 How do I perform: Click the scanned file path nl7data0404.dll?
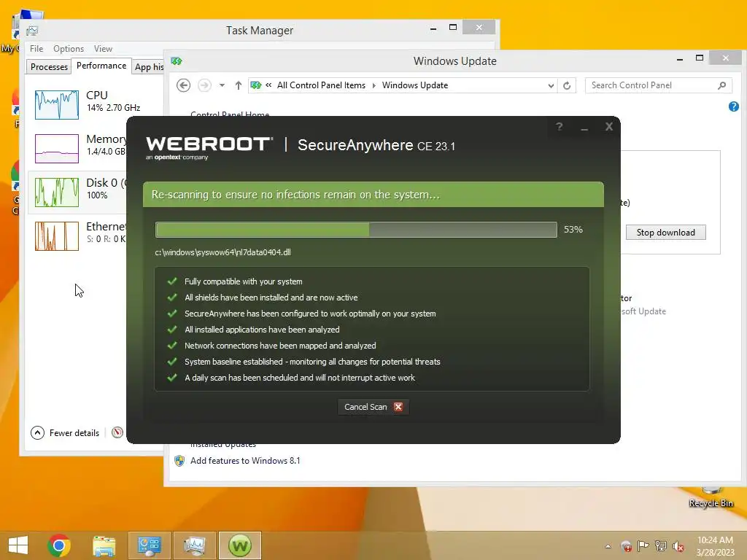click(222, 252)
